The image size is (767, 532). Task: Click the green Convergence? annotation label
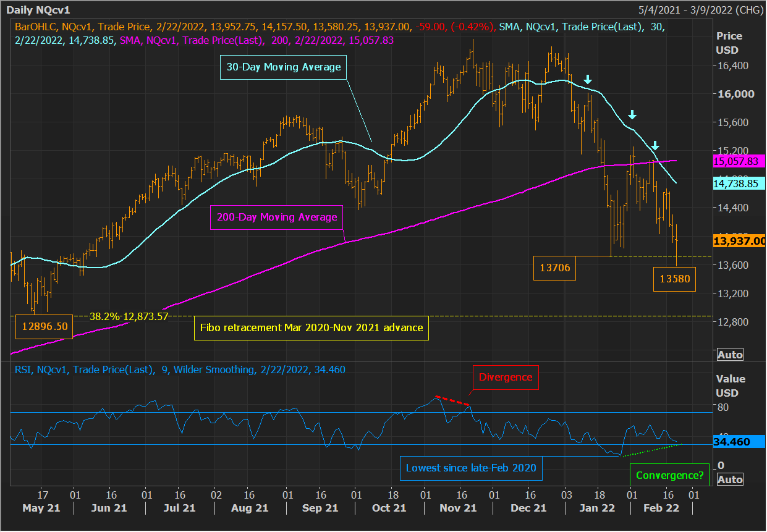coord(669,476)
